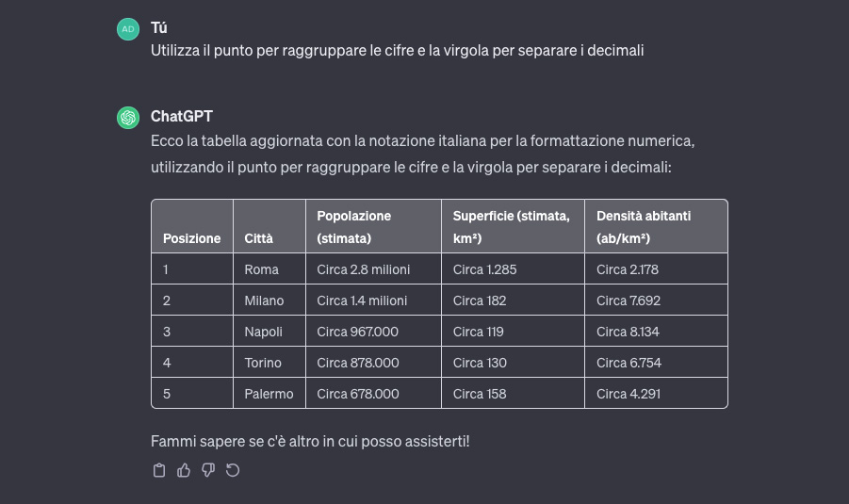Click the "Circa 6.754" density cell
This screenshot has width=849, height=504.
(629, 363)
